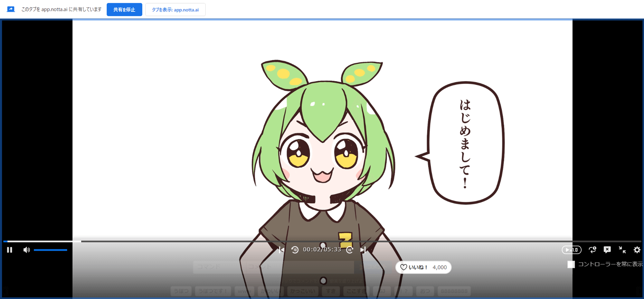Click タブを表示: app.notta.ai button

pos(175,10)
